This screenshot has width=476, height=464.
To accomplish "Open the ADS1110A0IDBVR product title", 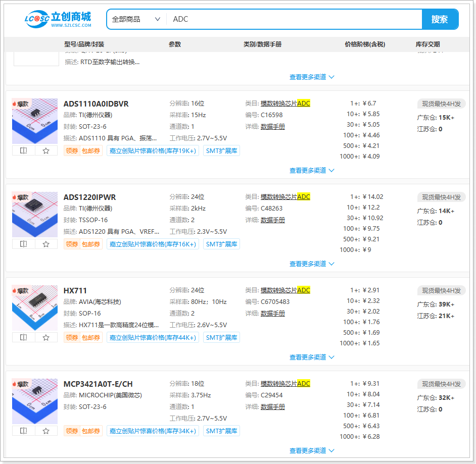I will point(96,104).
